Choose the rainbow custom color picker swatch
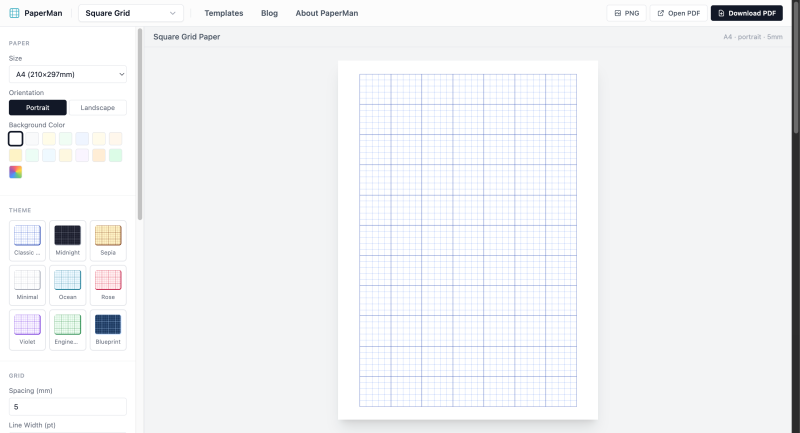 pyautogui.click(x=15, y=172)
